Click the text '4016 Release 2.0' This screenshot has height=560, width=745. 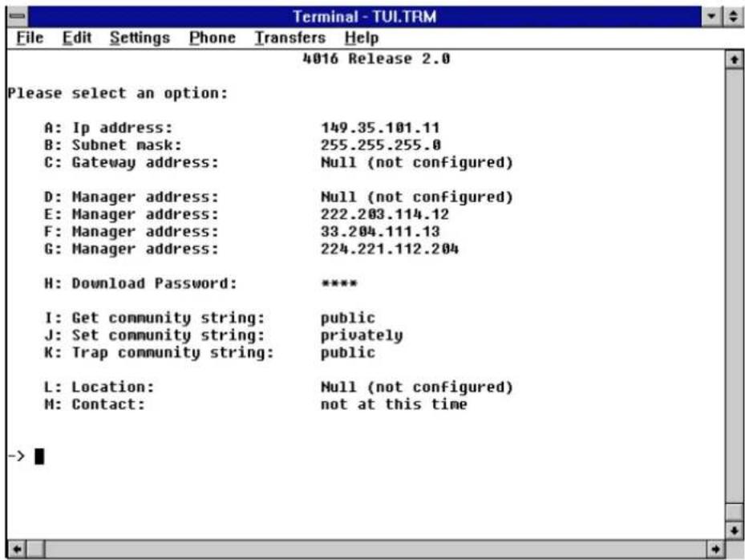pyautogui.click(x=376, y=59)
